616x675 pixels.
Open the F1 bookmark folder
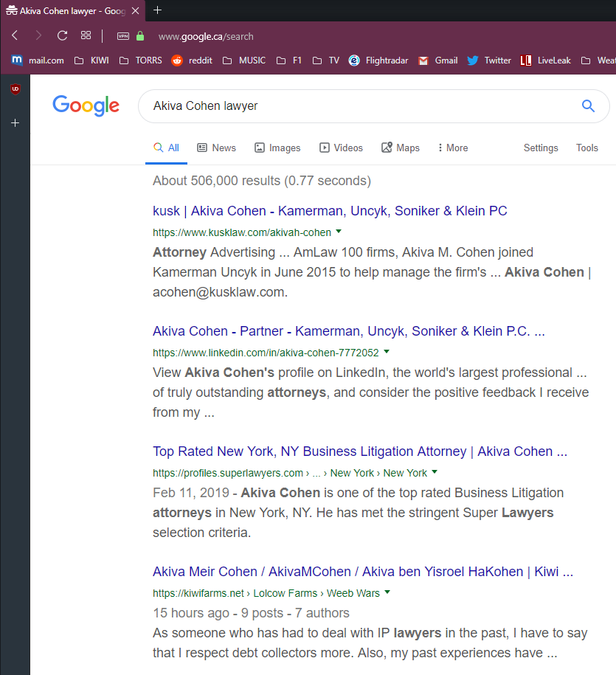point(289,60)
